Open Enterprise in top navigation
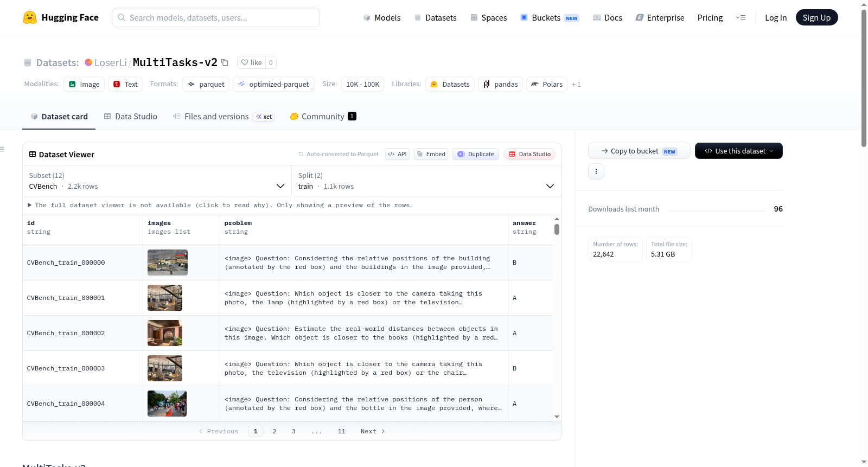This screenshot has width=868, height=467. tap(660, 17)
